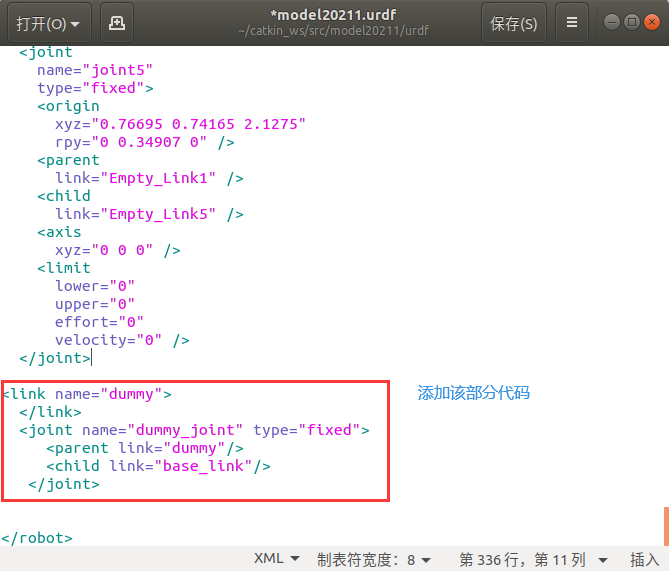
Task: Expand the 打开(O) dropdown arrow
Action: [76, 24]
